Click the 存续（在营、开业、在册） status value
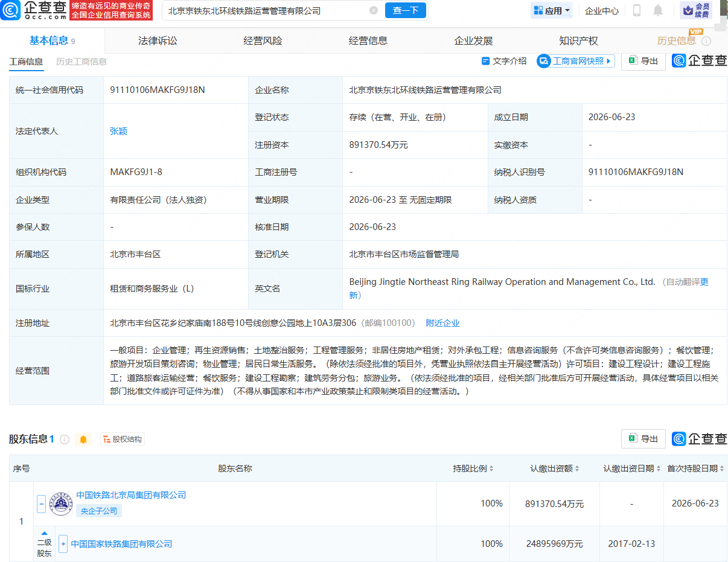This screenshot has width=728, height=562. (398, 117)
